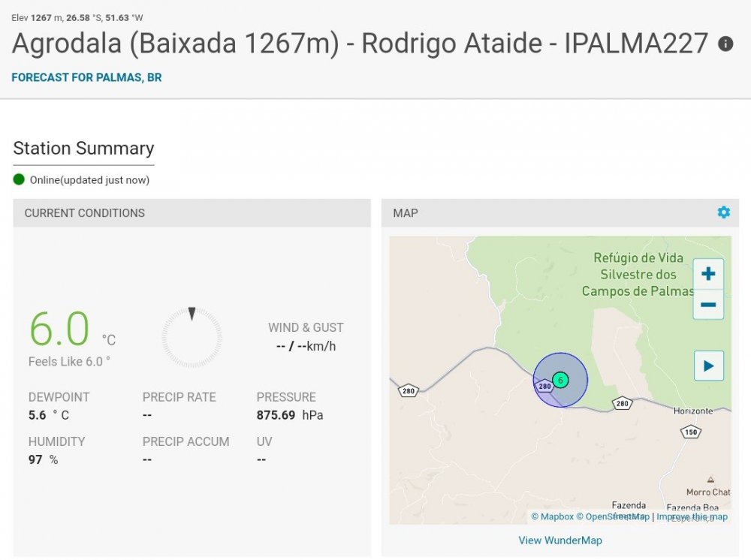Select the green station marker labeled 6
The height and width of the screenshot is (560, 751).
pyautogui.click(x=560, y=380)
